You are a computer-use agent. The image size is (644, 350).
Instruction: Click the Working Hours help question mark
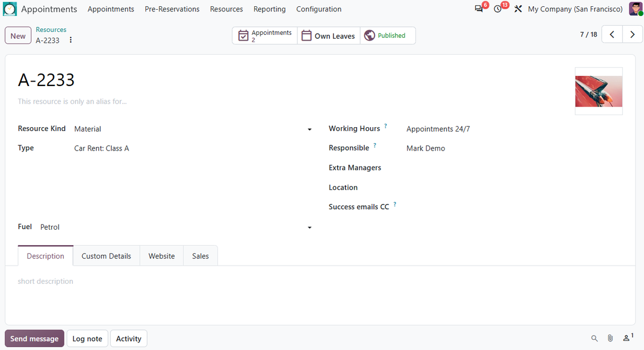click(386, 126)
